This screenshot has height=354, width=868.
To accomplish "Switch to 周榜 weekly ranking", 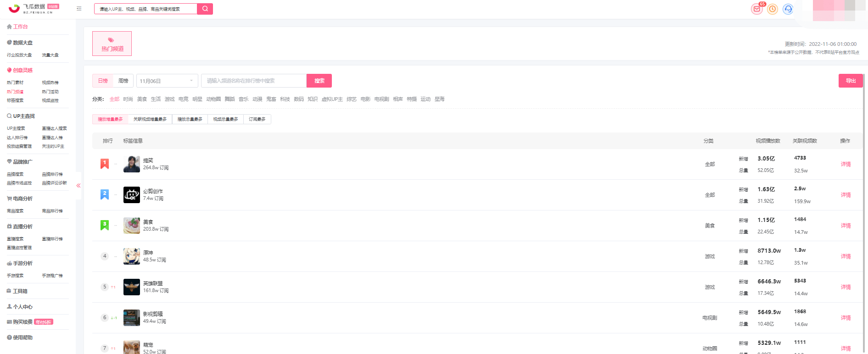I will pyautogui.click(x=123, y=81).
